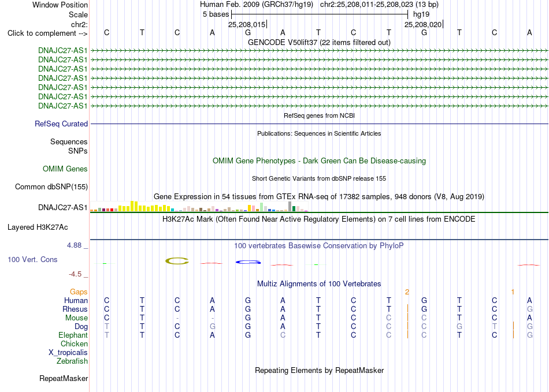Click the 5 bases scale bar
549x392 pixels.
[x=320, y=14]
